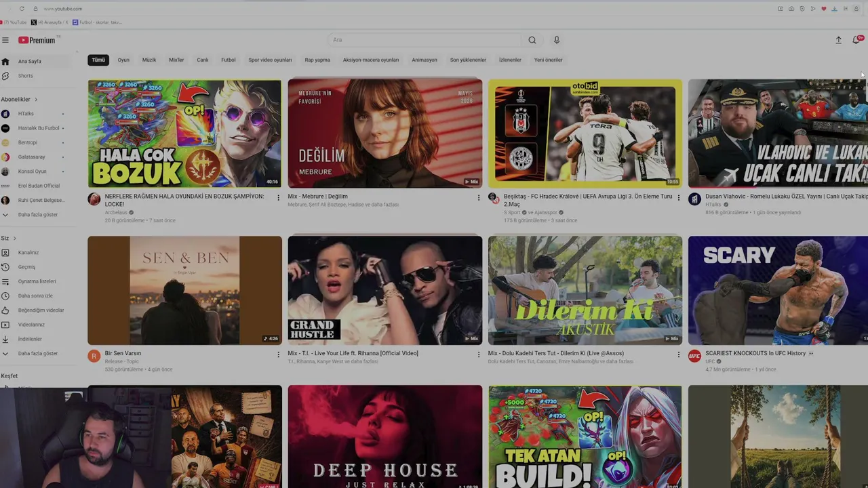This screenshot has height=488, width=868.
Task: Open the Futbol skorlar bookmark
Action: point(98,22)
